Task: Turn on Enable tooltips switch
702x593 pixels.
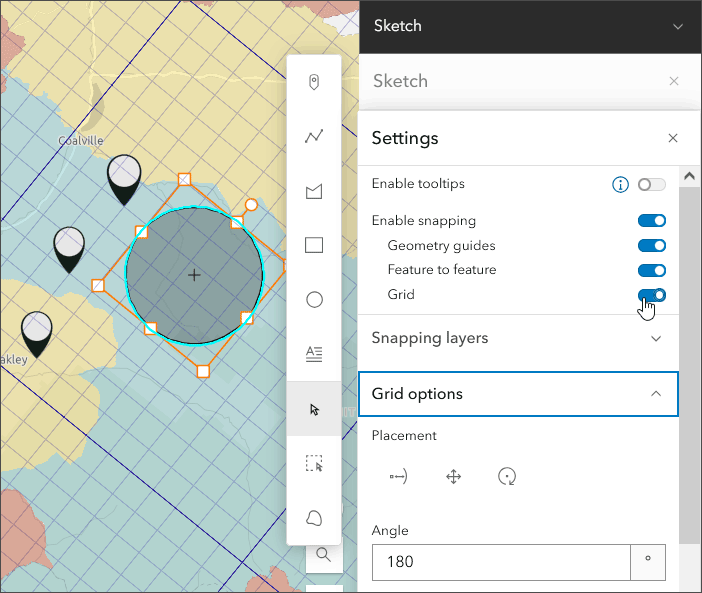Action: 651,184
